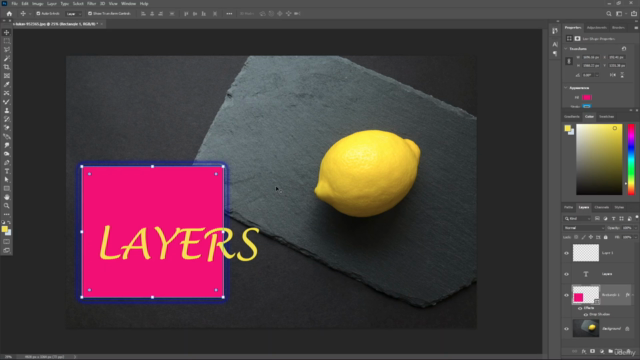Click the Background layer thumbnail

tap(586, 329)
